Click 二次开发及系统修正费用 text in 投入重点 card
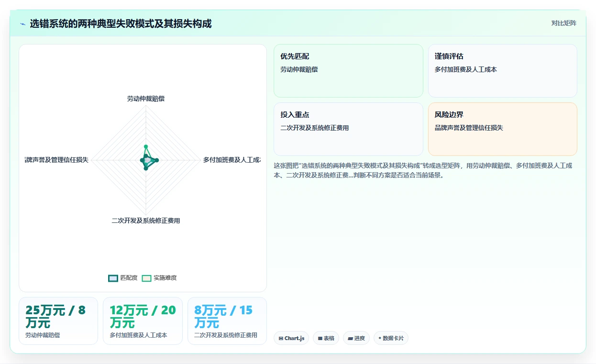This screenshot has height=364, width=596. pyautogui.click(x=314, y=128)
